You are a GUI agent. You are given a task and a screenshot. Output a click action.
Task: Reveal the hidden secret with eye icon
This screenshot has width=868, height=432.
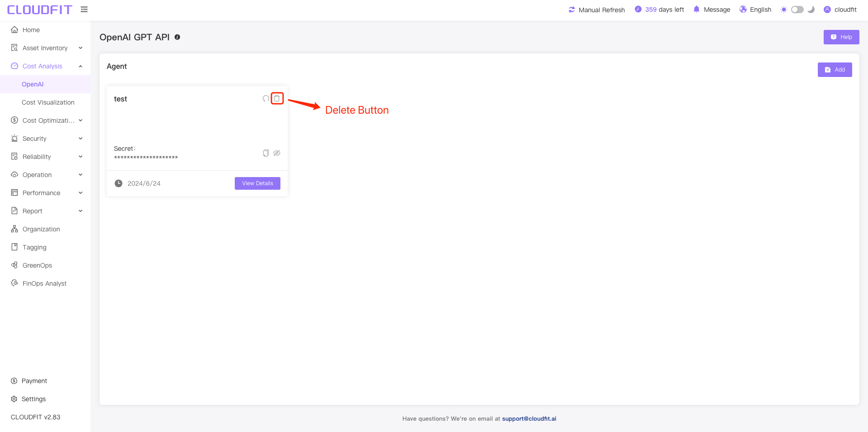277,153
